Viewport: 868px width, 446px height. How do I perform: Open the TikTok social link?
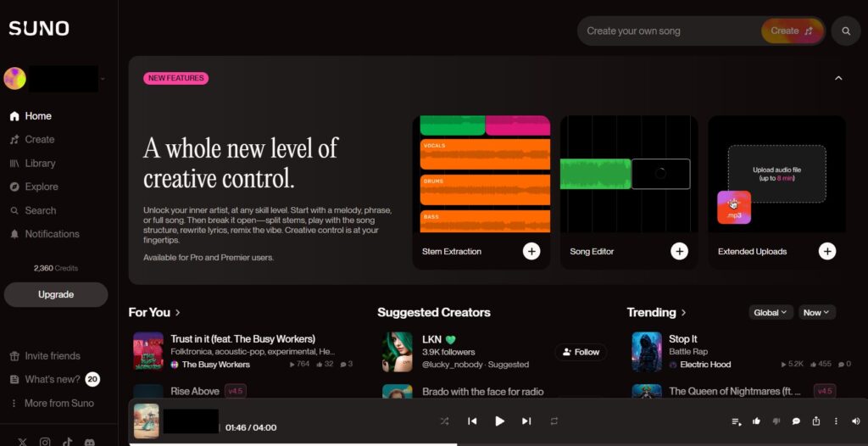tap(67, 442)
